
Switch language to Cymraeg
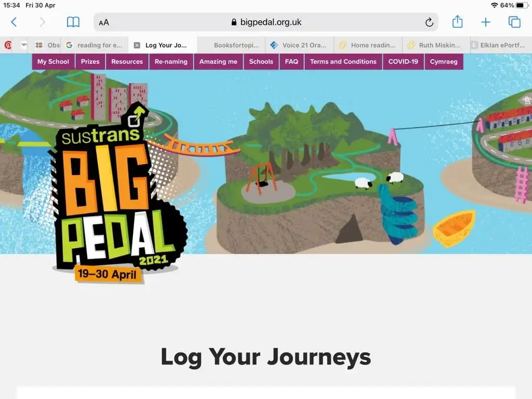[444, 62]
